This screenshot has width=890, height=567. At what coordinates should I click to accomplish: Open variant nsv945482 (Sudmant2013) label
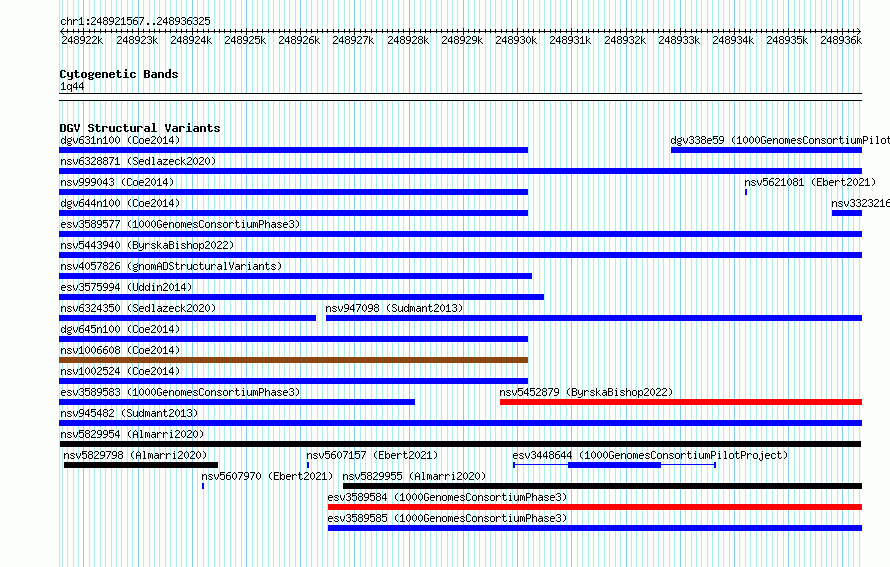129,413
